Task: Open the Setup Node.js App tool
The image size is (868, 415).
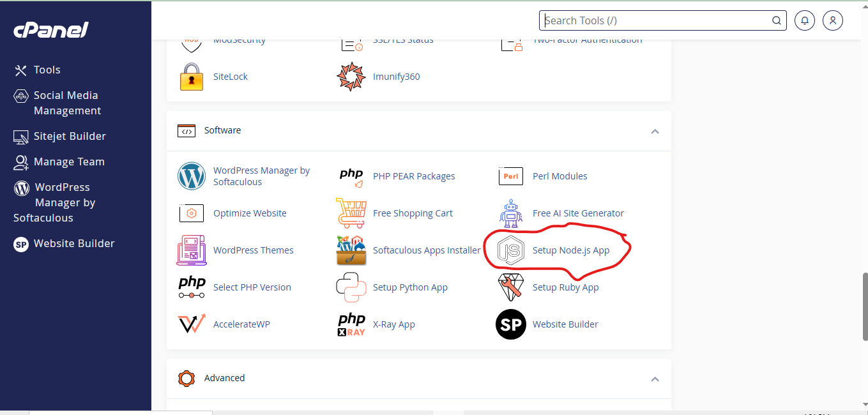Action: 571,250
